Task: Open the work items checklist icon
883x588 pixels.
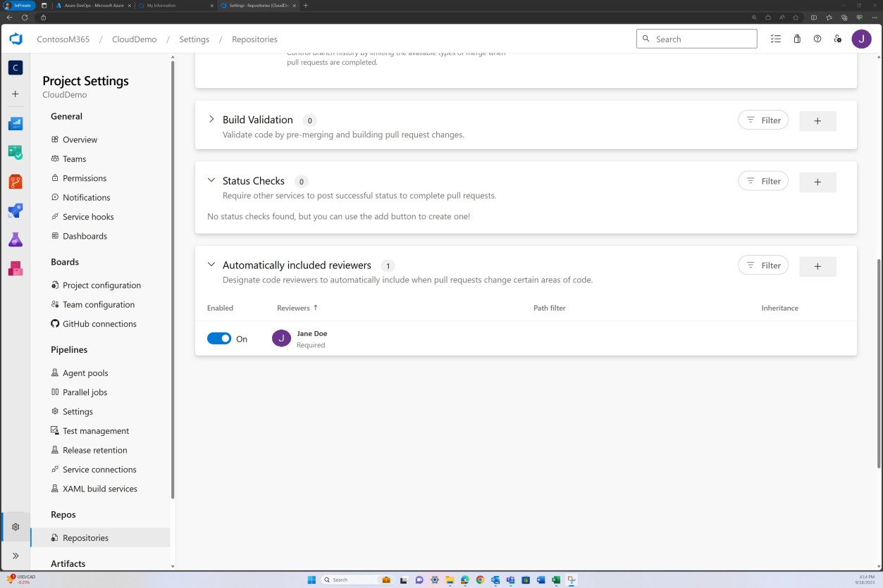Action: tap(775, 39)
